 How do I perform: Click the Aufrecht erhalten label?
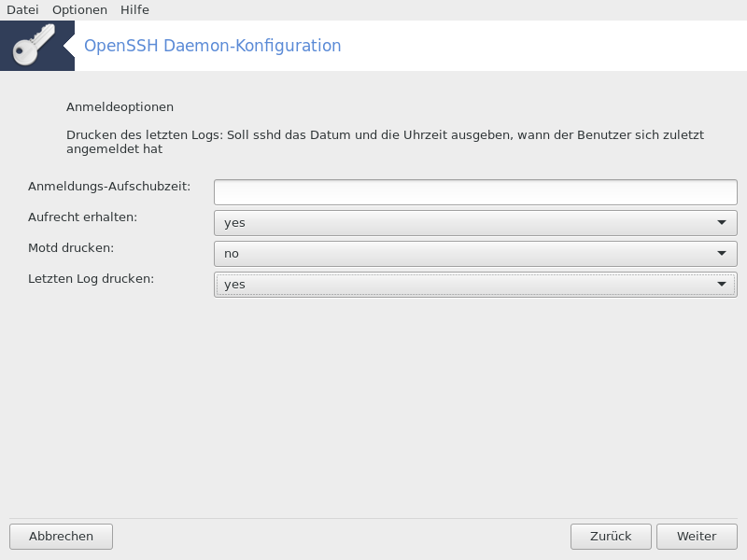(82, 217)
